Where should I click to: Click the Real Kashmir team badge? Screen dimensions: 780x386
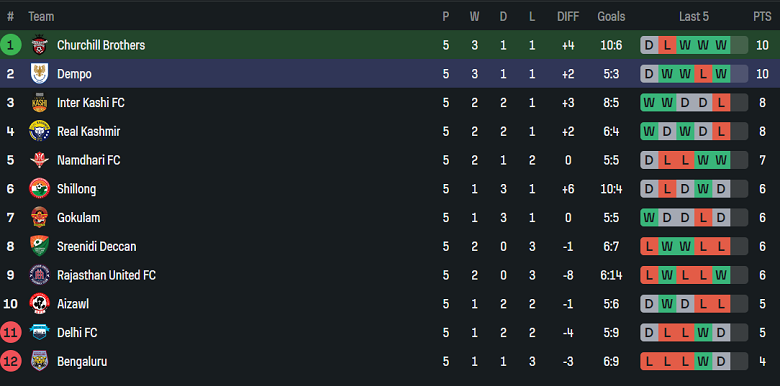pos(39,131)
